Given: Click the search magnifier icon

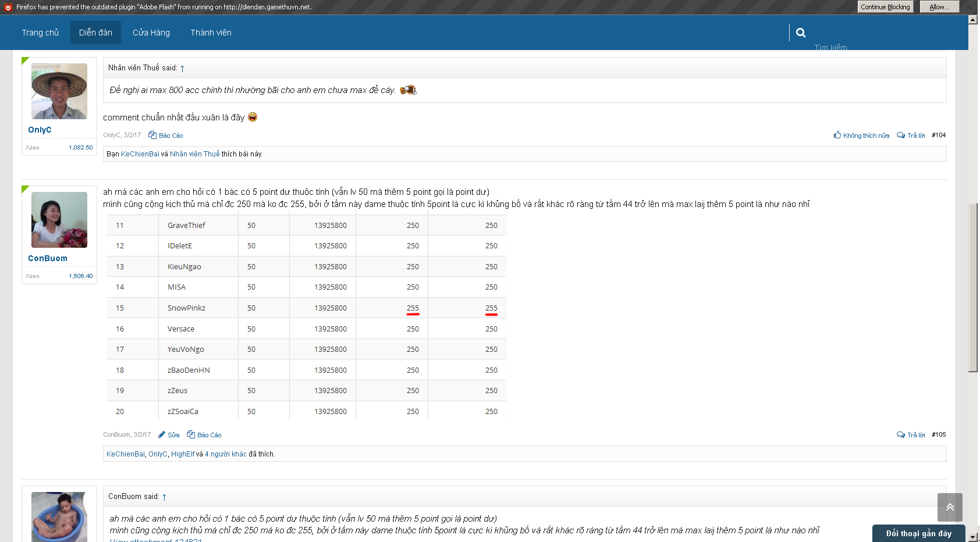Looking at the screenshot, I should pyautogui.click(x=801, y=33).
